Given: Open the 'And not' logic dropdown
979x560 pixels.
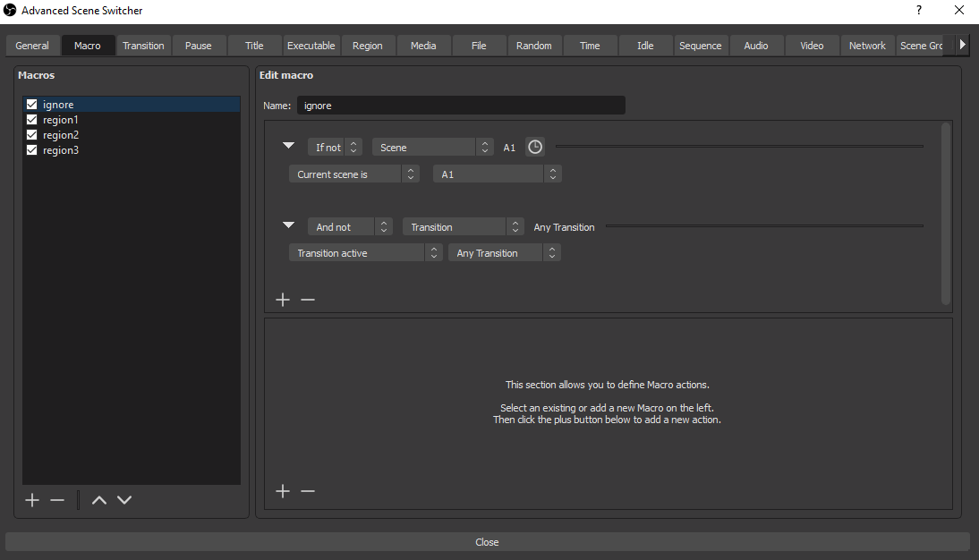Looking at the screenshot, I should point(350,227).
